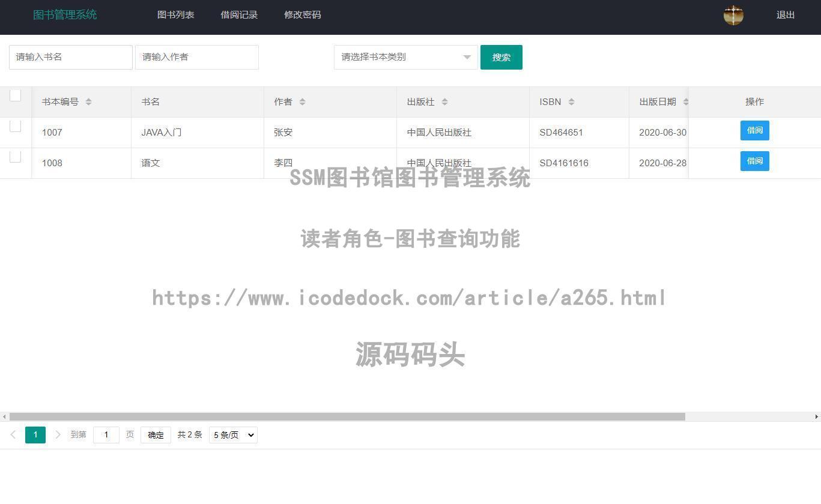
Task: Select 修改密码 in the navigation bar
Action: click(x=303, y=14)
